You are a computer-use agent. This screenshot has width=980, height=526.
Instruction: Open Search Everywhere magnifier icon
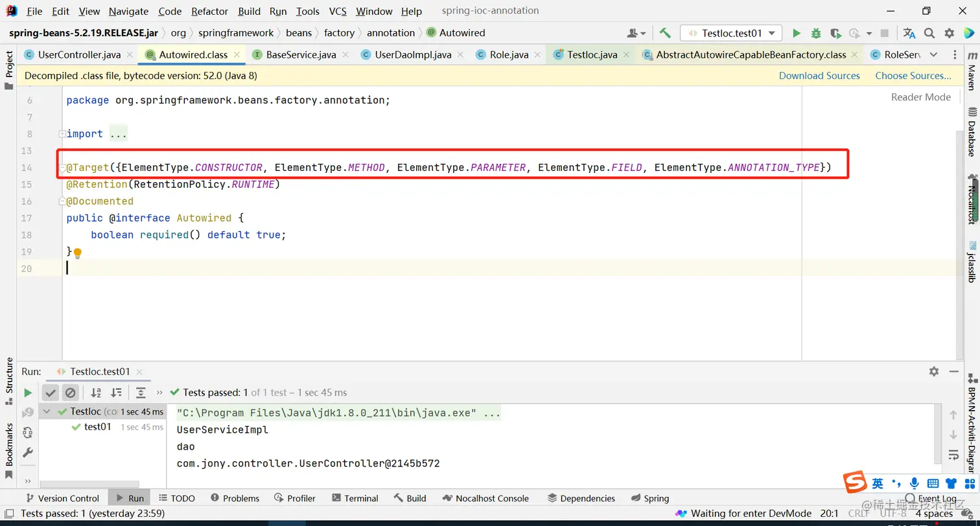tap(929, 33)
